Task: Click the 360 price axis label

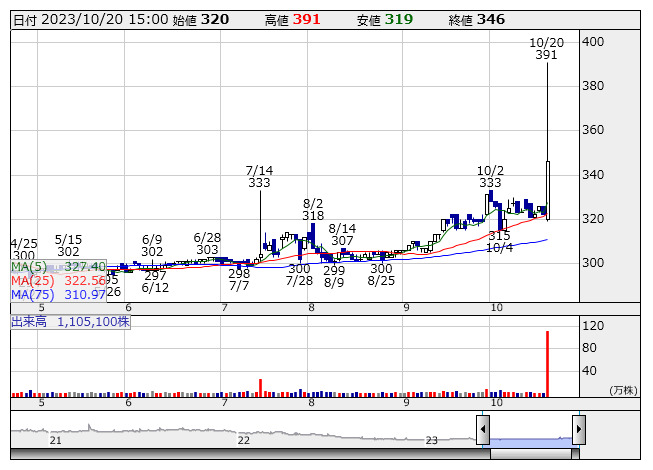Action: tap(593, 130)
